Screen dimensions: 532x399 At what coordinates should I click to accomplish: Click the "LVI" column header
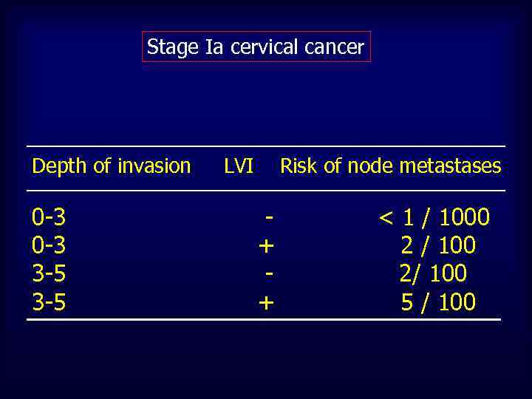pyautogui.click(x=239, y=166)
